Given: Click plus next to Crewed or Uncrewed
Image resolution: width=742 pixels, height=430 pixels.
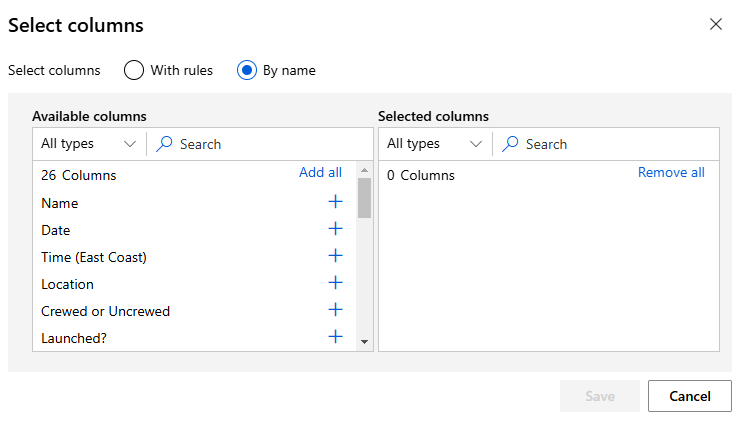Looking at the screenshot, I should [x=335, y=309].
